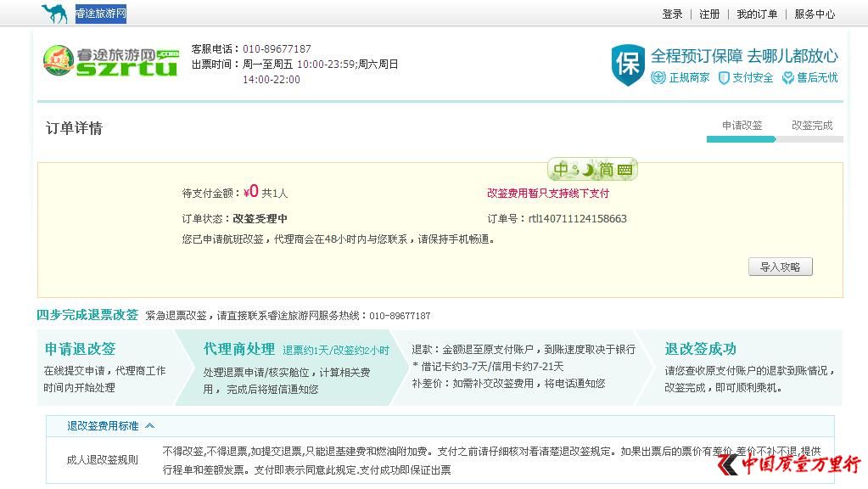
Task: Collapse the 退改签费用标准 section
Action: pos(149,426)
